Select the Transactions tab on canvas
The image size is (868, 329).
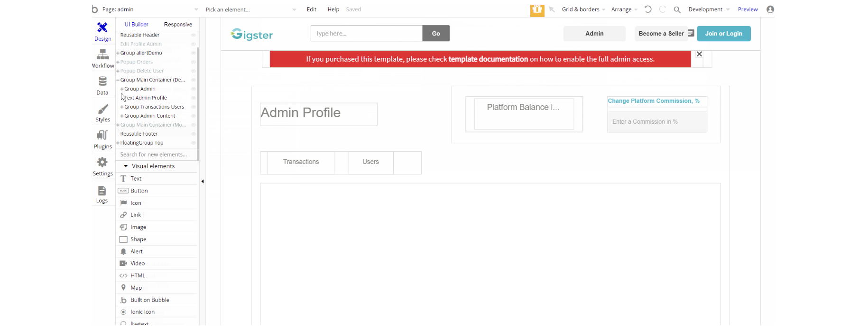[301, 162]
